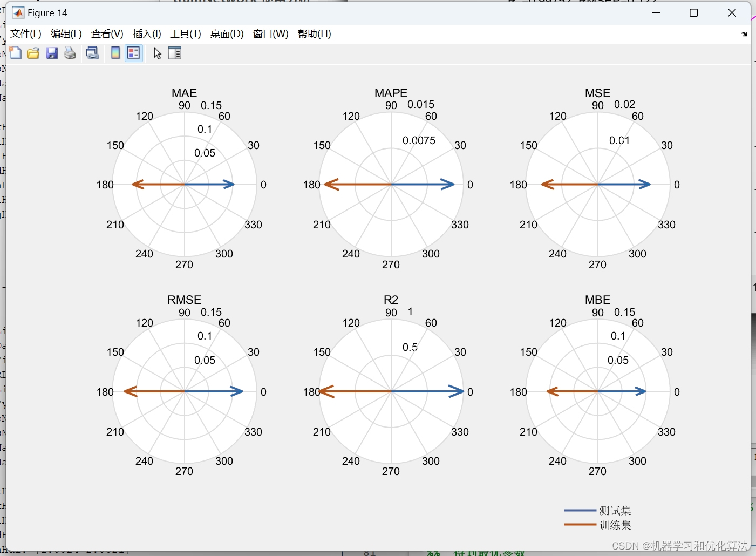Viewport: 756px width, 556px height.
Task: Click the highlighted Insert Legend icon
Action: point(133,53)
